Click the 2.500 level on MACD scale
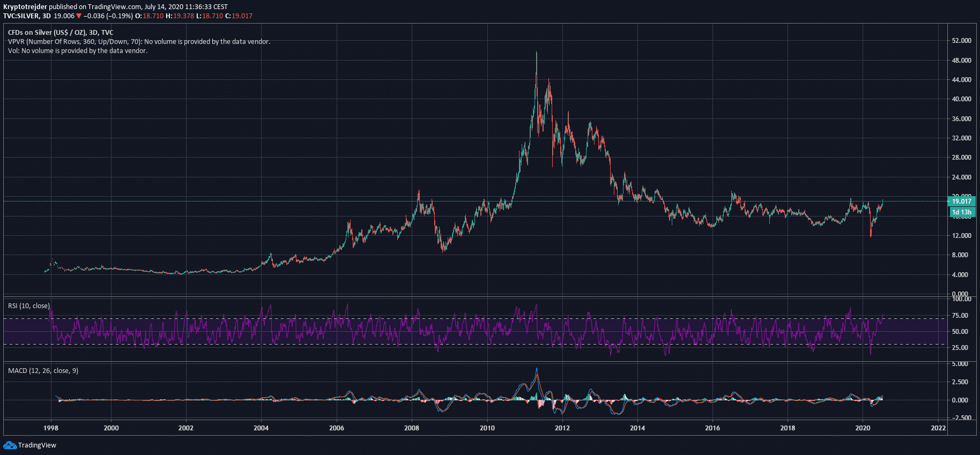Viewport: 980px width, 455px height. coord(960,382)
